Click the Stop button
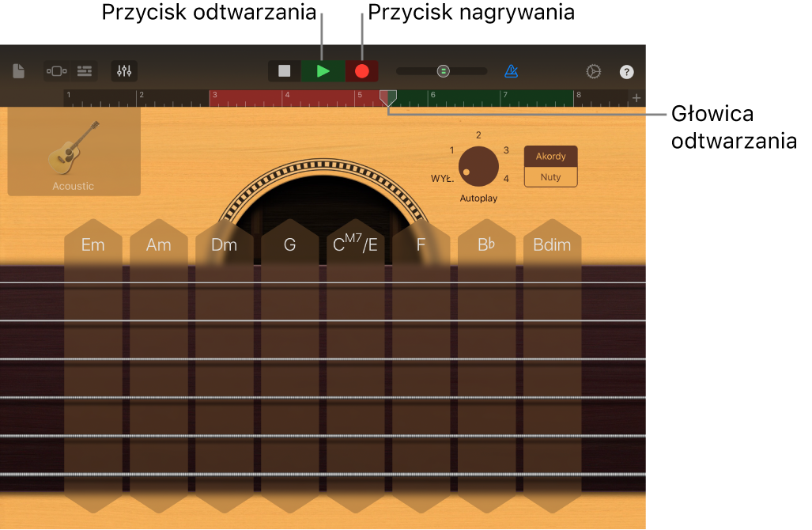 285,71
